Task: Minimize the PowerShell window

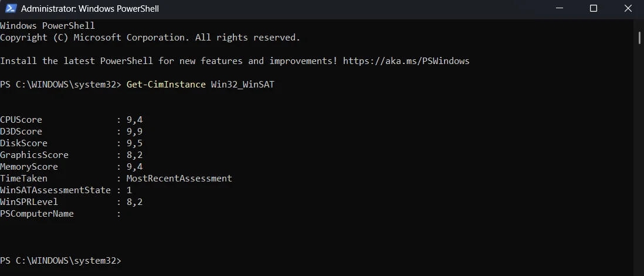Action: click(559, 8)
